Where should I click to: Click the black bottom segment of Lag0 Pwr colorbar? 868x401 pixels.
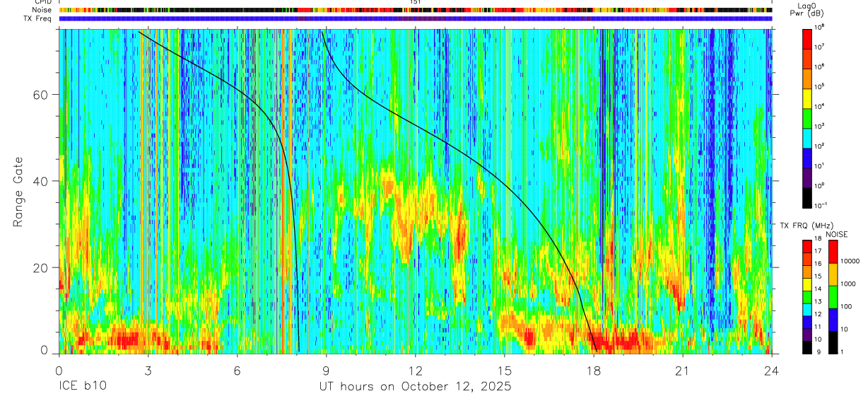point(808,197)
